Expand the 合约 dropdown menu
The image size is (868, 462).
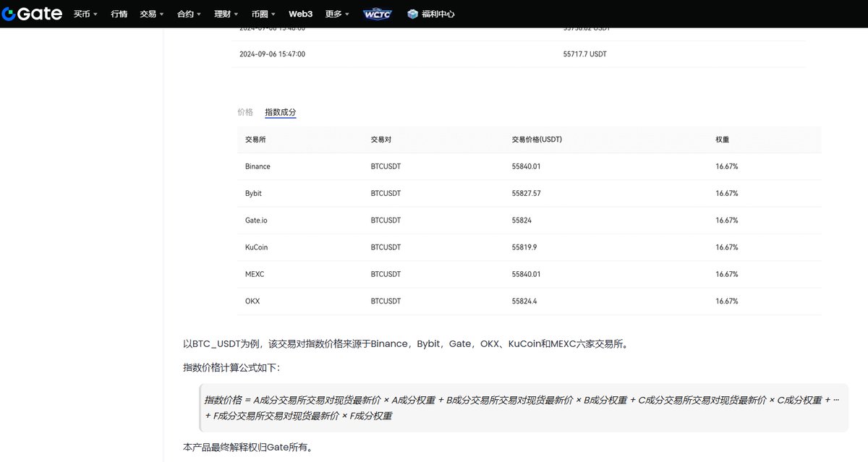[x=190, y=14]
